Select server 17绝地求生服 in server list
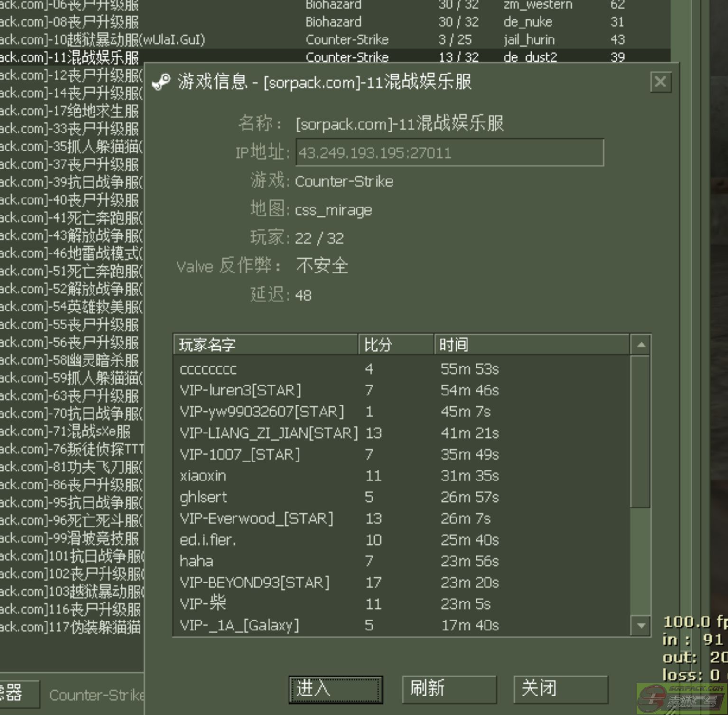This screenshot has height=715, width=728. coord(72,111)
